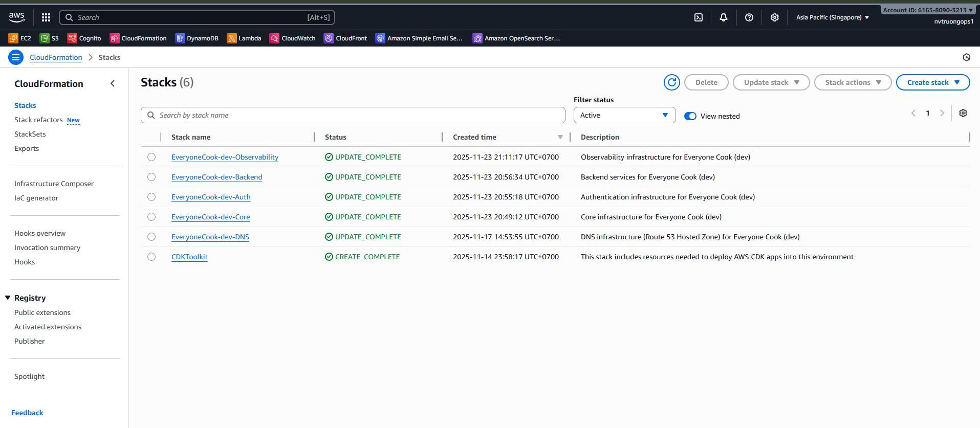The height and width of the screenshot is (428, 980).
Task: Open Amazon Simple Email Service shortcut
Action: (419, 38)
